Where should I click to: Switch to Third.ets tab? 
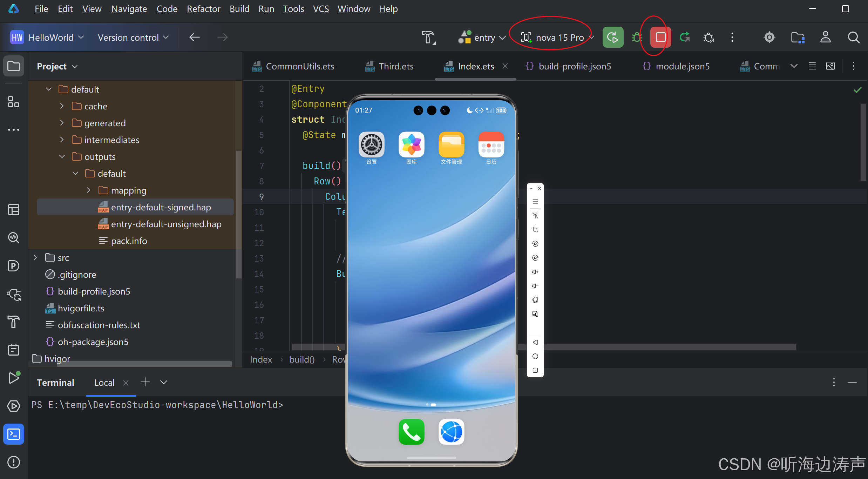point(389,66)
